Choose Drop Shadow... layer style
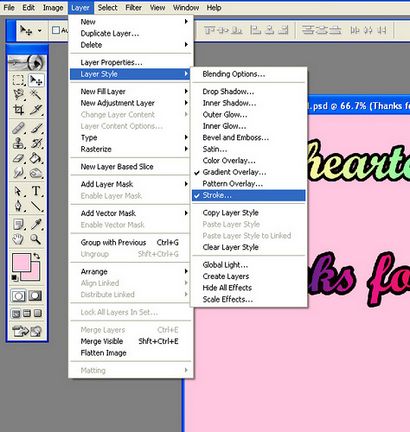Screen dimensions: 410x432 click(x=249, y=91)
